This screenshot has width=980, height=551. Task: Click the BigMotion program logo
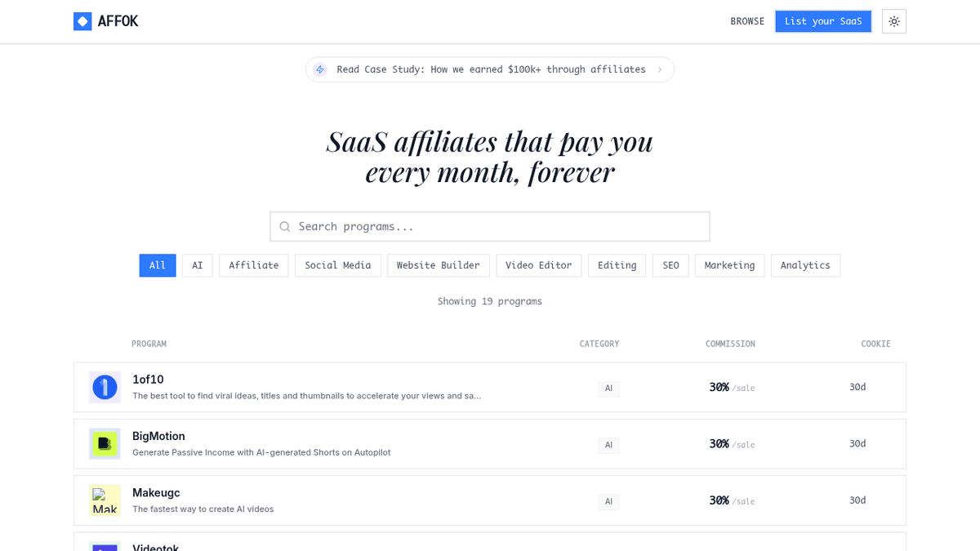click(x=105, y=444)
